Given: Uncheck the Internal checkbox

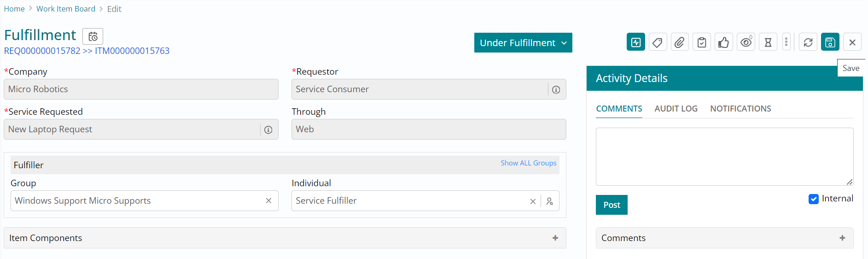Looking at the screenshot, I should coord(814,199).
